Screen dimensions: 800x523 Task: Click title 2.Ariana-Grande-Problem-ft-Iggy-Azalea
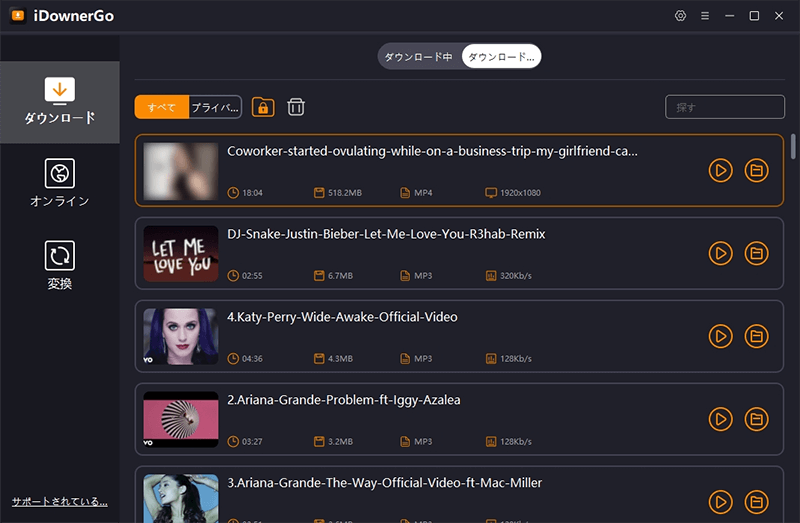click(x=344, y=400)
